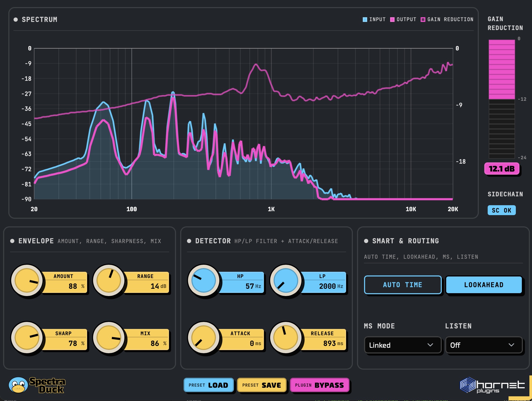This screenshot has width=532, height=401.
Task: Open the MS MODE Linked dropdown
Action: (x=403, y=345)
